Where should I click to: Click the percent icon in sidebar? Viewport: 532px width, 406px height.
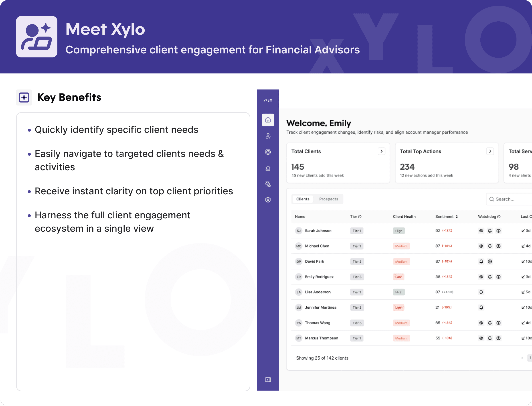pyautogui.click(x=268, y=184)
